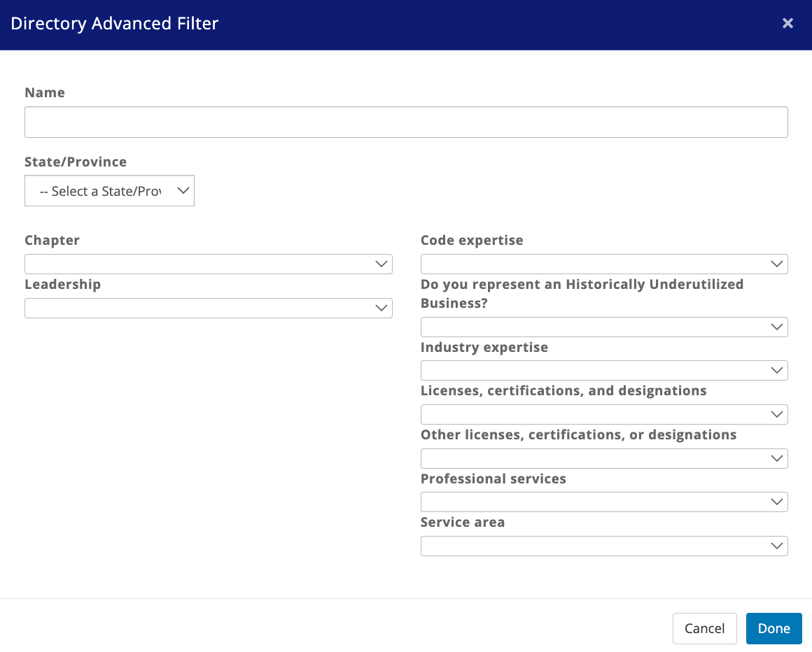812x652 pixels.
Task: Expand the Industry expertise selector
Action: (604, 370)
